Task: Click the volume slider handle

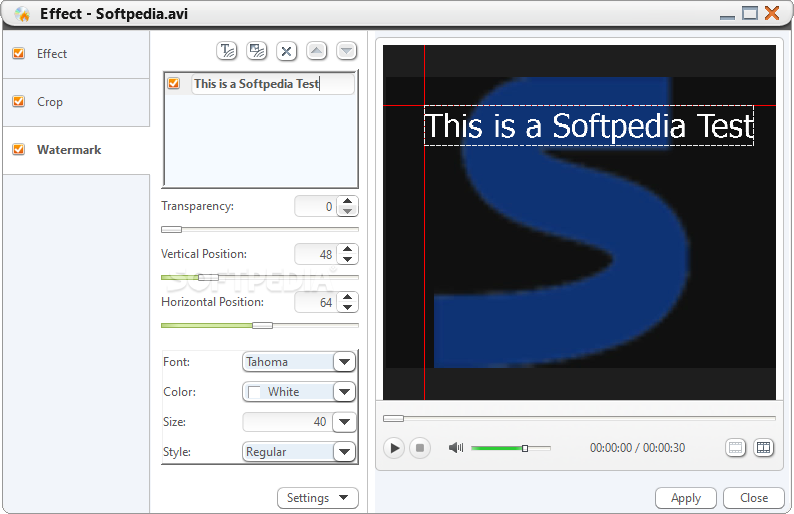Action: [x=525, y=448]
